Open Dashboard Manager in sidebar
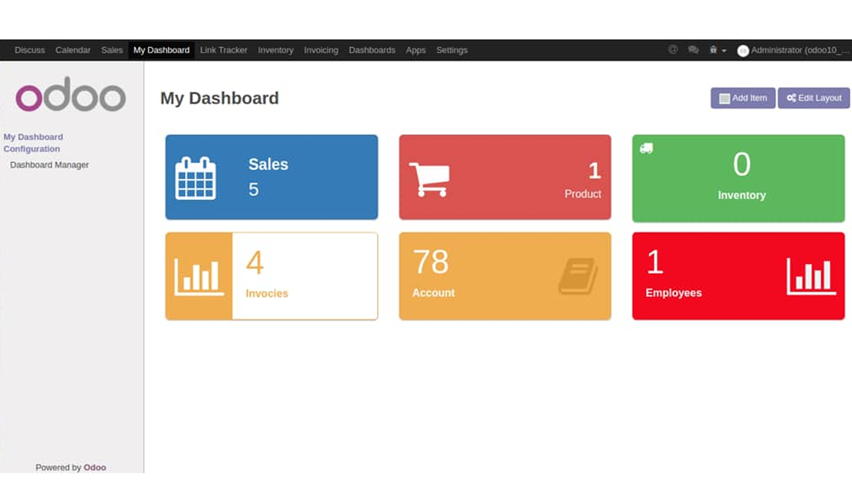Screen dimensions: 852x504 point(50,165)
